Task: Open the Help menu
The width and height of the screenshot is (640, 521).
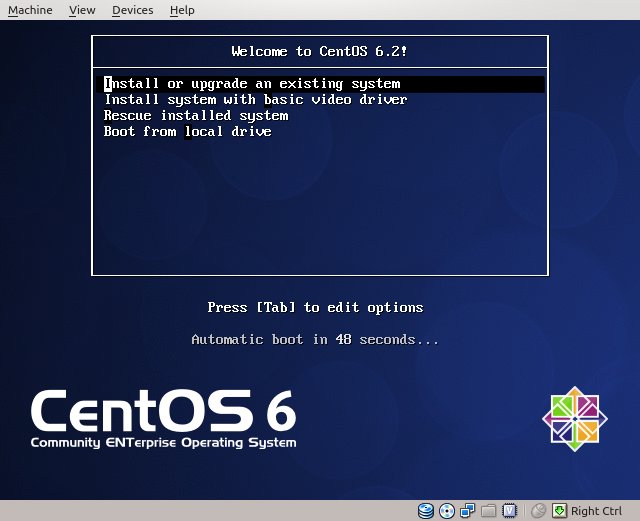Action: [x=182, y=10]
